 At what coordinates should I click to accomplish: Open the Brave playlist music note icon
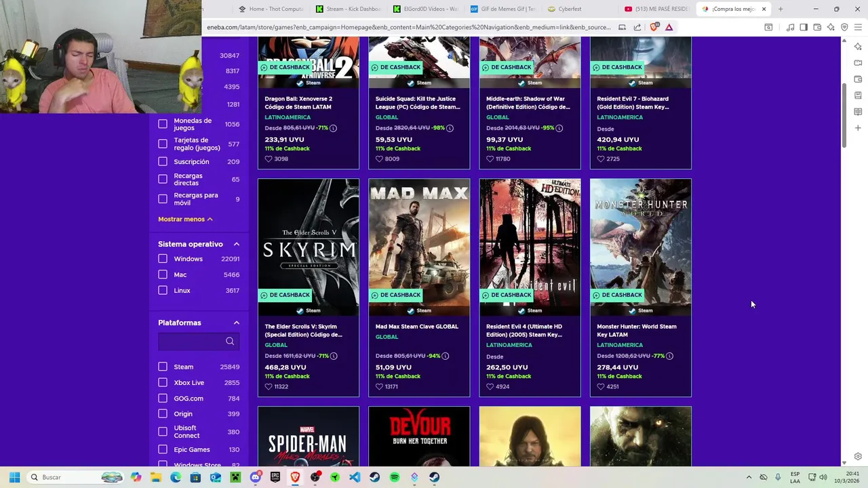[x=790, y=27]
